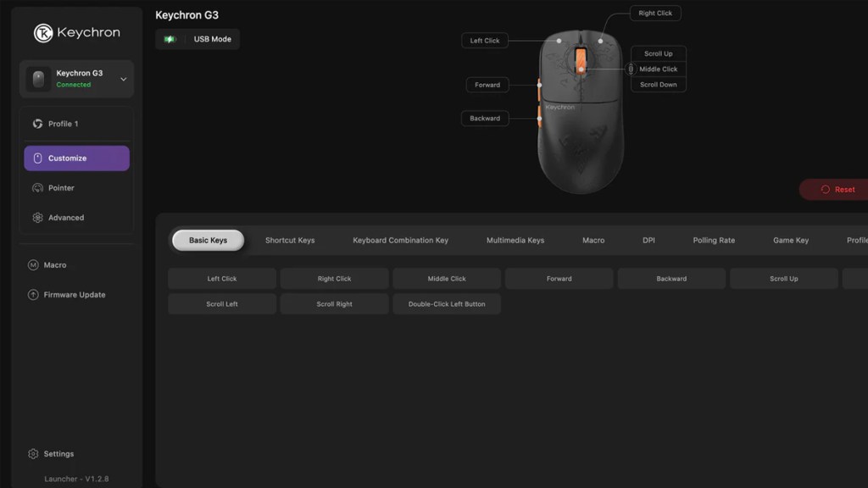The image size is (868, 488).
Task: Click the Profile 1 icon
Action: pyautogui.click(x=37, y=124)
